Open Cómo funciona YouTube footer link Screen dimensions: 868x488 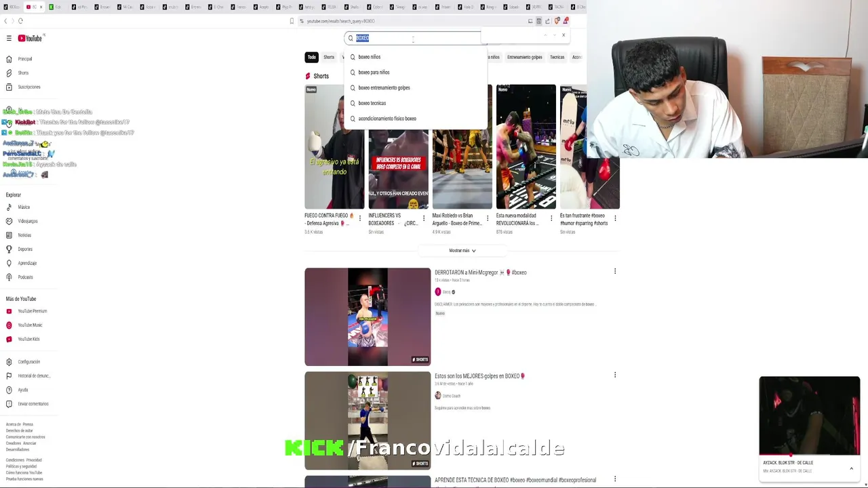click(24, 472)
